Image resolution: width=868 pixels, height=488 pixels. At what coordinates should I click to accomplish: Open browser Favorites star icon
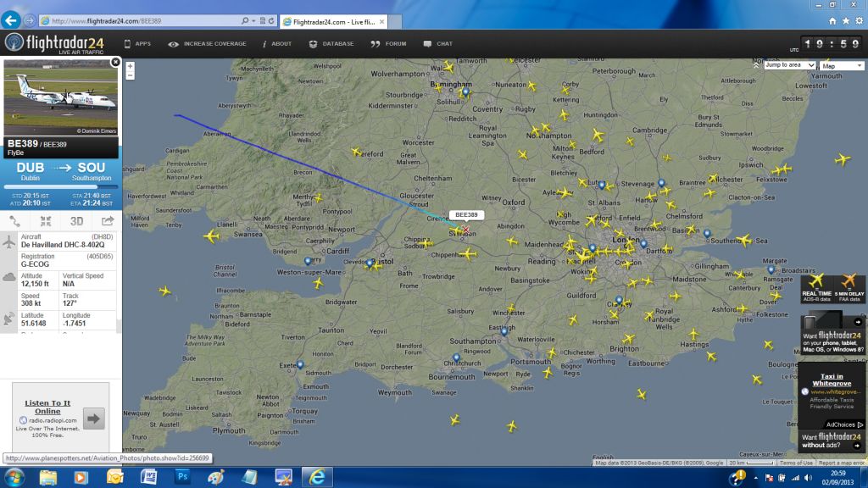846,21
